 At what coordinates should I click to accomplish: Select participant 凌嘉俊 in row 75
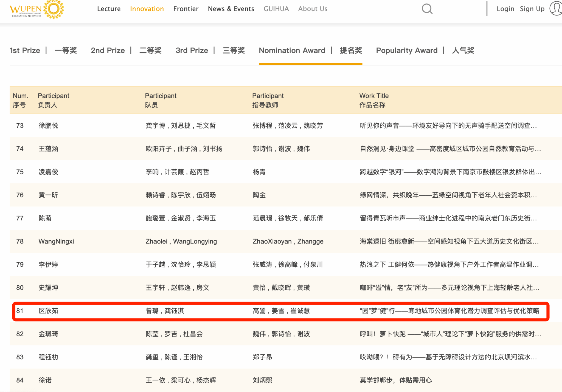tap(48, 172)
